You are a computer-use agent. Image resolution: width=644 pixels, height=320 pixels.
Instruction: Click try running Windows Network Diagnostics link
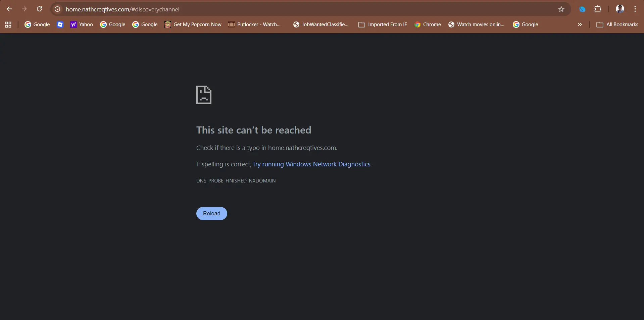point(312,164)
